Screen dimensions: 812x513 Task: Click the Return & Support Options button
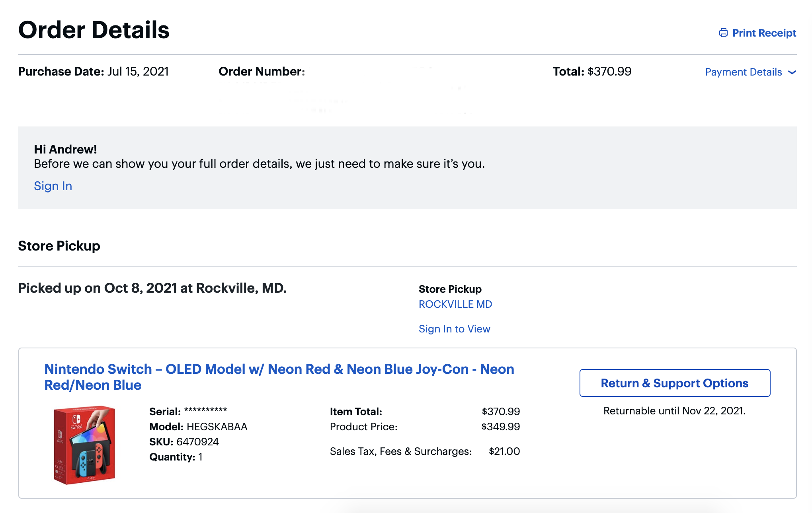pos(675,383)
